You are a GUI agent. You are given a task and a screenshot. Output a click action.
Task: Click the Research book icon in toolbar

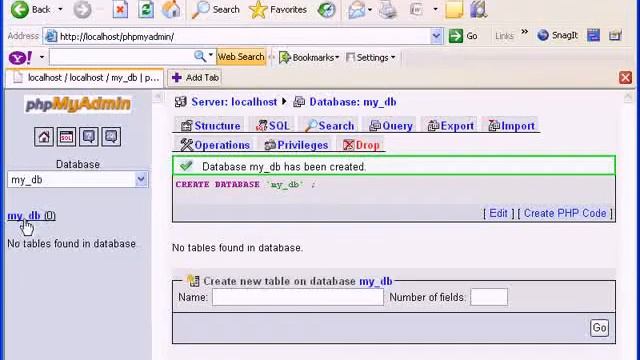479,9
